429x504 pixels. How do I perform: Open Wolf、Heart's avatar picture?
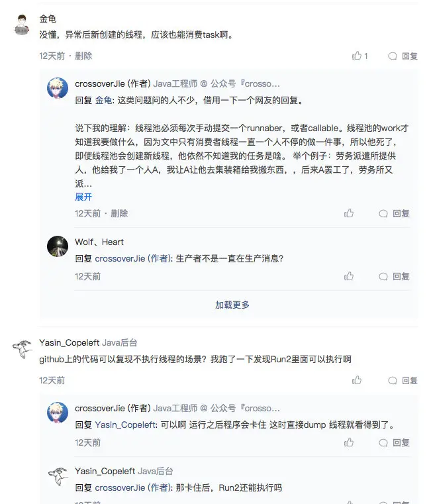click(58, 246)
